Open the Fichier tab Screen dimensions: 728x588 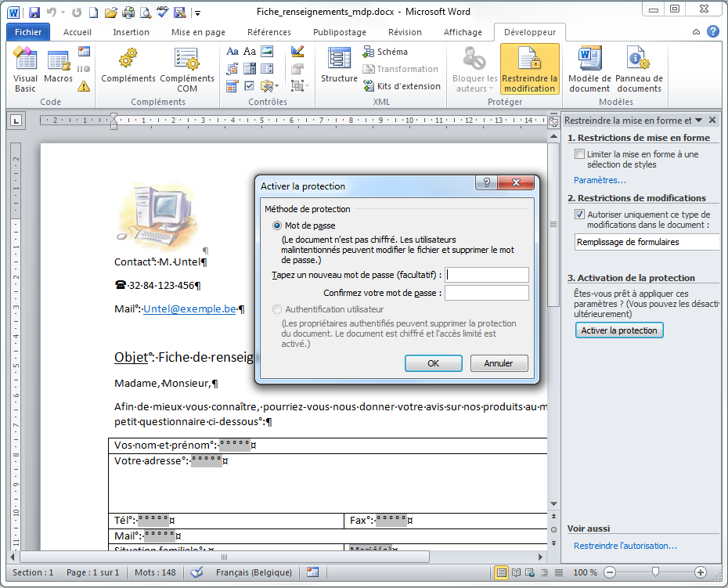(28, 32)
